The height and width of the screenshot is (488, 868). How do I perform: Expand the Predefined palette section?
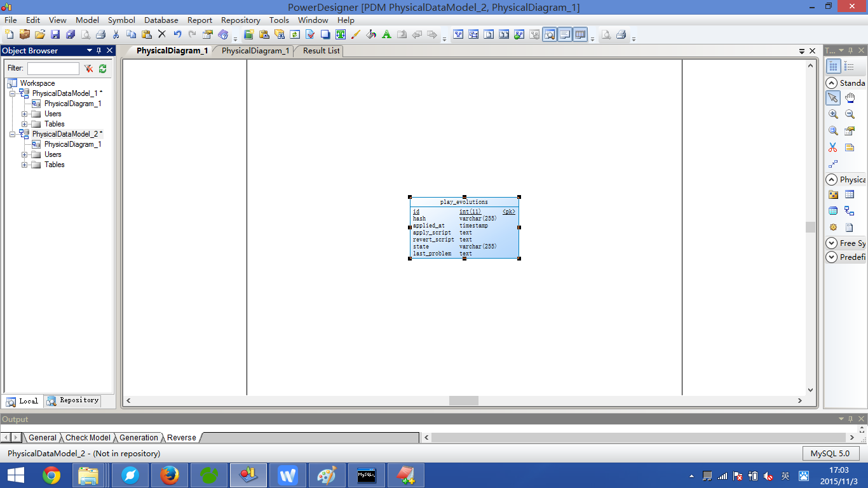(x=831, y=257)
